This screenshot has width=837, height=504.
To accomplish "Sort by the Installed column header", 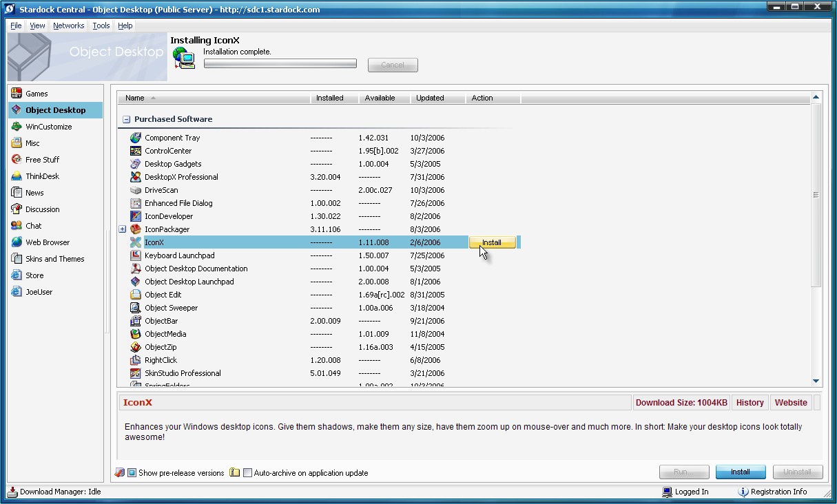I will coord(335,98).
